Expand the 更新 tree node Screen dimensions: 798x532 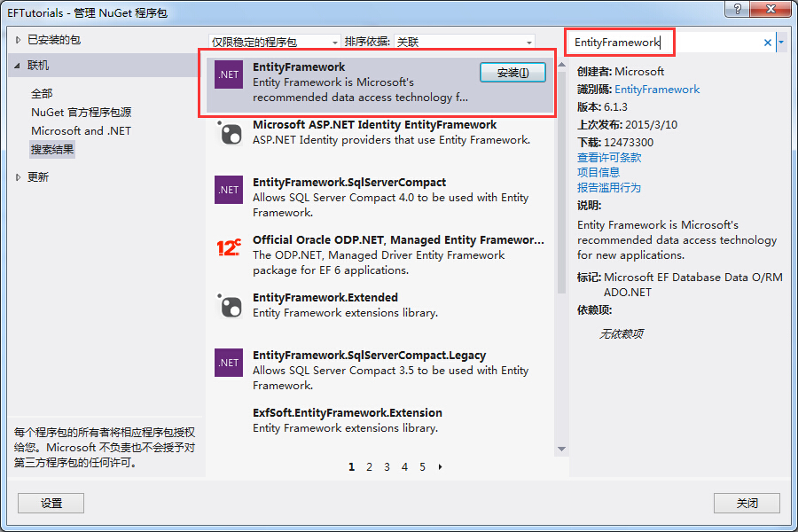coord(19,177)
